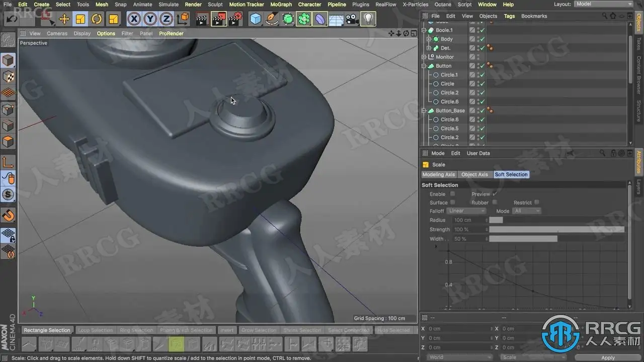Enable the Restrict checkbox
Viewport: 644px width, 362px height.
537,203
